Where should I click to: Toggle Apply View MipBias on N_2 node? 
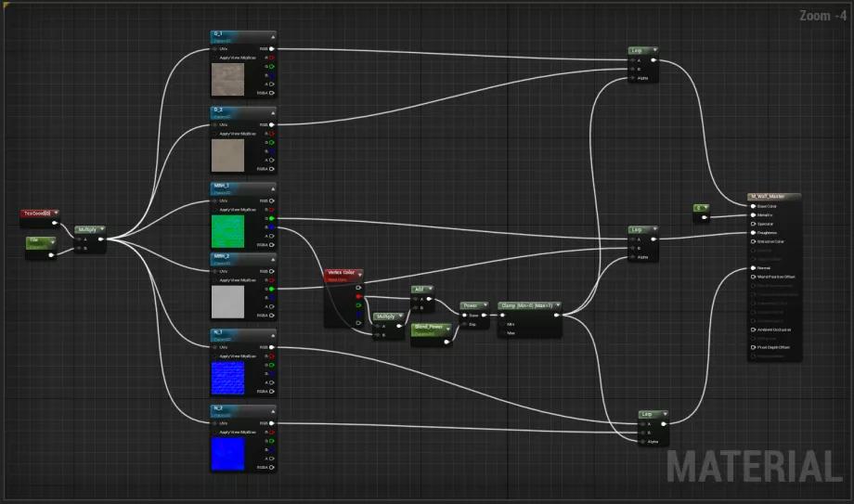pos(214,432)
